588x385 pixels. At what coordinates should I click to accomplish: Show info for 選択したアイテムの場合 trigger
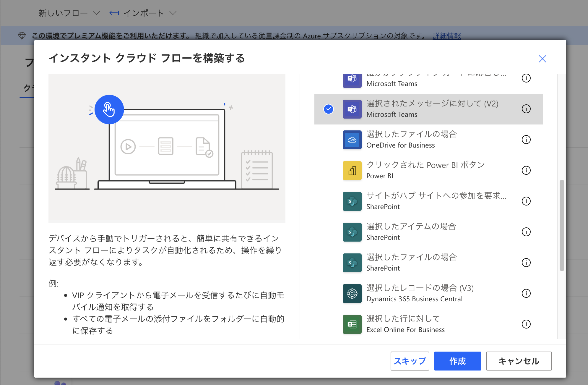point(526,232)
